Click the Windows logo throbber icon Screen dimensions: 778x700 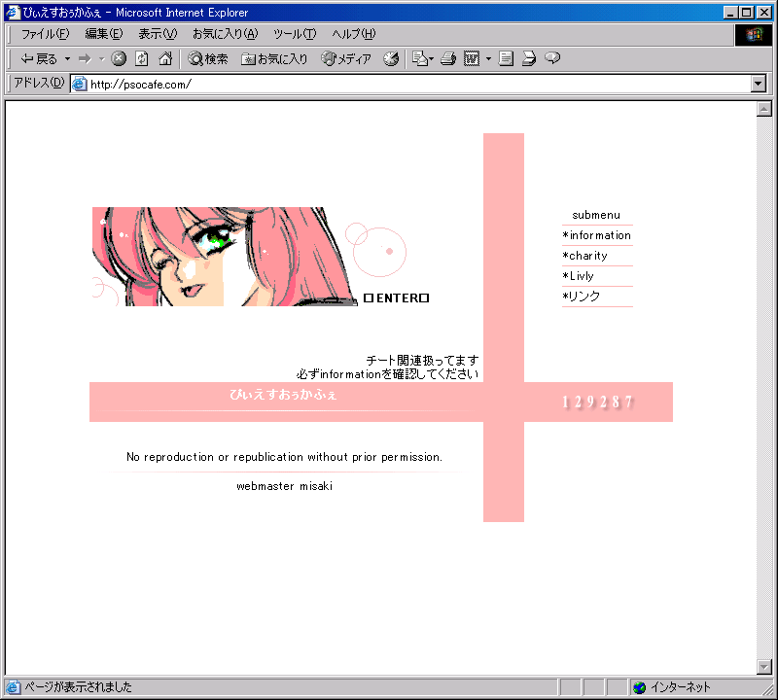[x=753, y=34]
